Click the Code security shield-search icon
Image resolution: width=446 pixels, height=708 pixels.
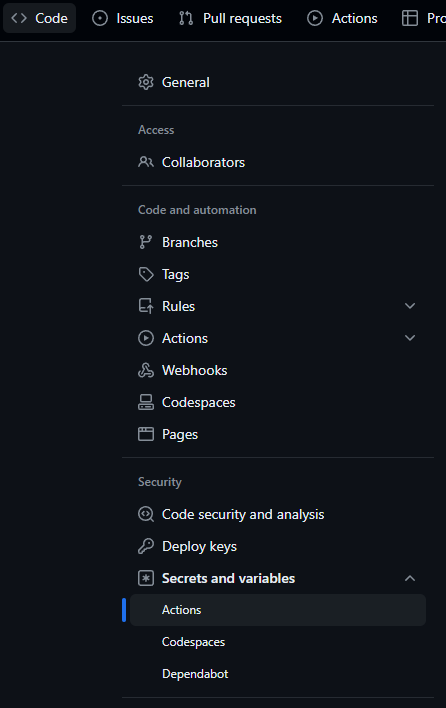click(146, 514)
